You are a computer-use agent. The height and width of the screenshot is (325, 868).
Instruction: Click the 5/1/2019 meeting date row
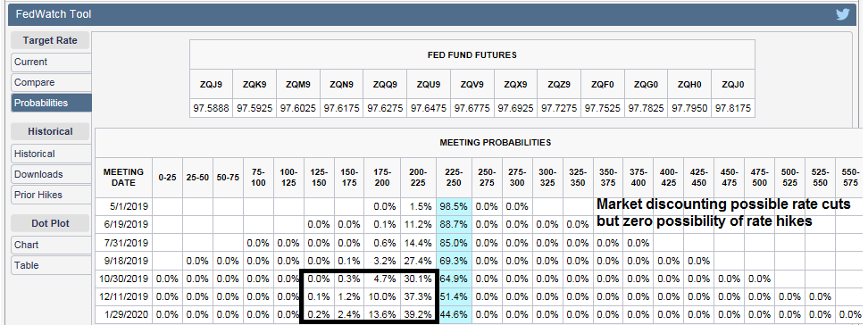coord(123,206)
